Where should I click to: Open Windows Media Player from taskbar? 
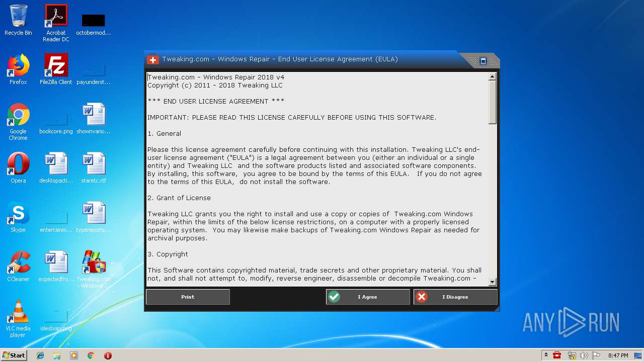(74, 355)
